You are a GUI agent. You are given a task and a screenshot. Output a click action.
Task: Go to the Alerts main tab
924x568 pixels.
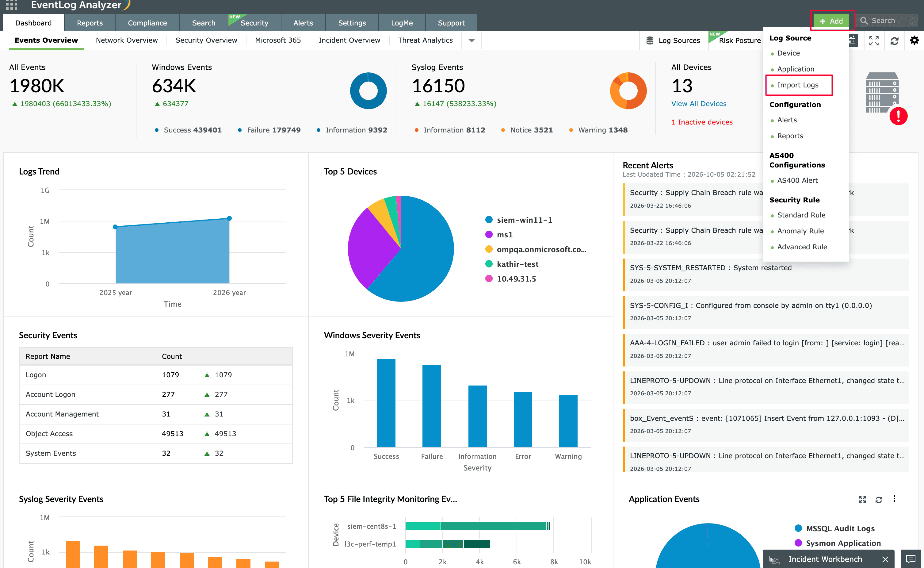[303, 23]
